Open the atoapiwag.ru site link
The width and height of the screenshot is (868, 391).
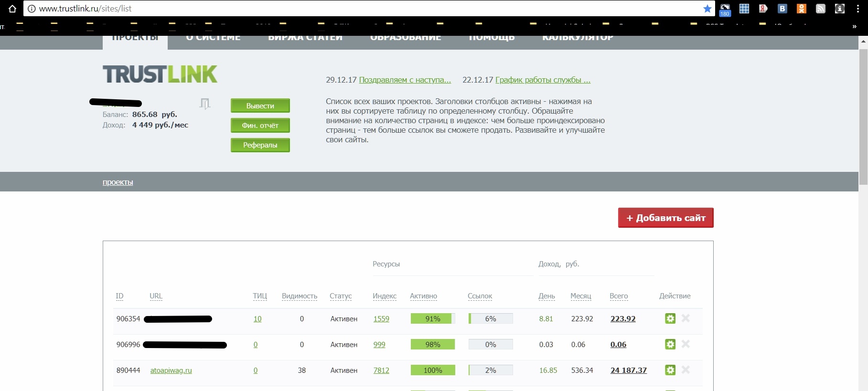pyautogui.click(x=171, y=370)
